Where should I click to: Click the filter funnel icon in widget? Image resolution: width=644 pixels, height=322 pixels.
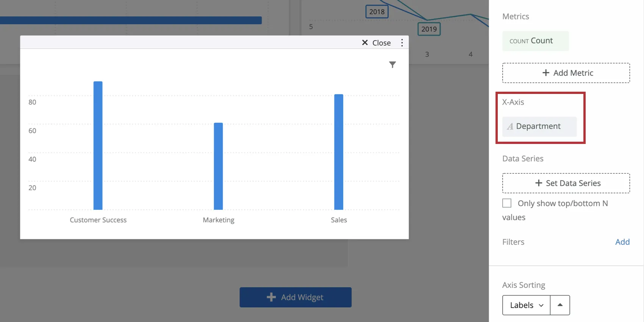click(392, 65)
